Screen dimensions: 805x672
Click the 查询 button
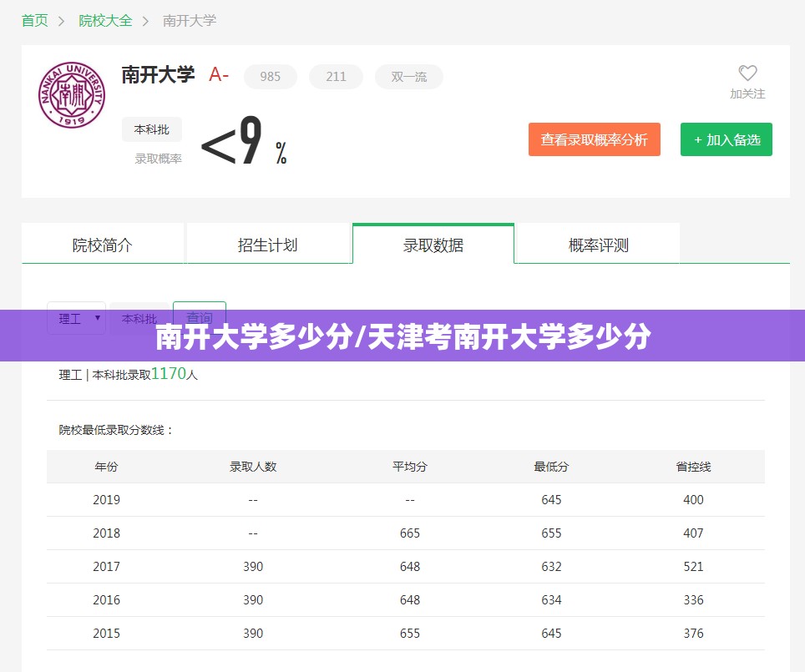(x=200, y=317)
